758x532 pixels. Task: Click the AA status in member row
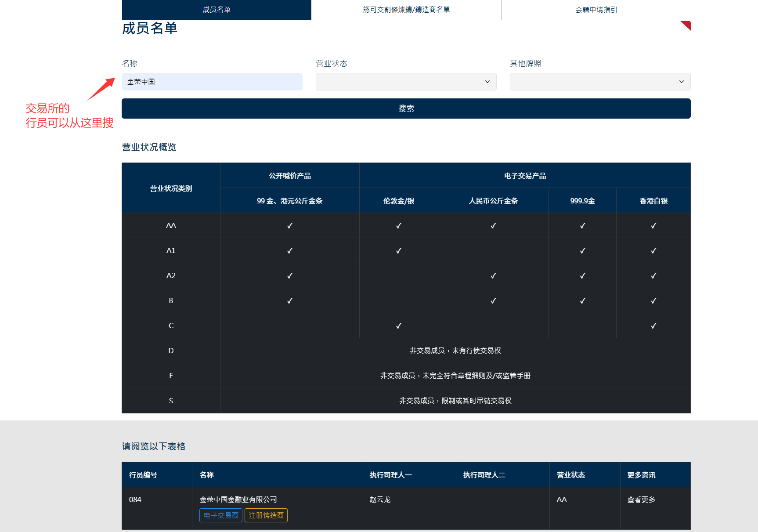(x=562, y=499)
